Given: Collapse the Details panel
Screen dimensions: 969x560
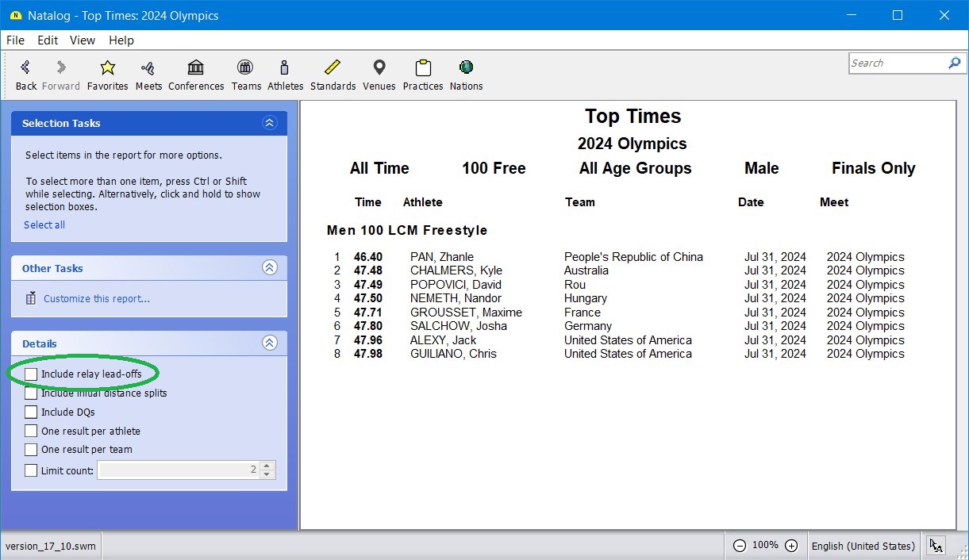Looking at the screenshot, I should pos(269,343).
